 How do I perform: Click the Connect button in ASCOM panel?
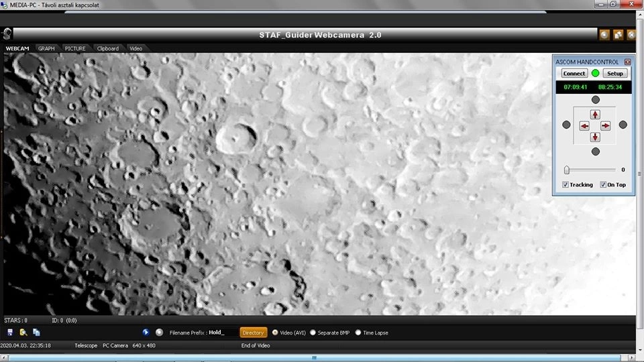pyautogui.click(x=574, y=74)
